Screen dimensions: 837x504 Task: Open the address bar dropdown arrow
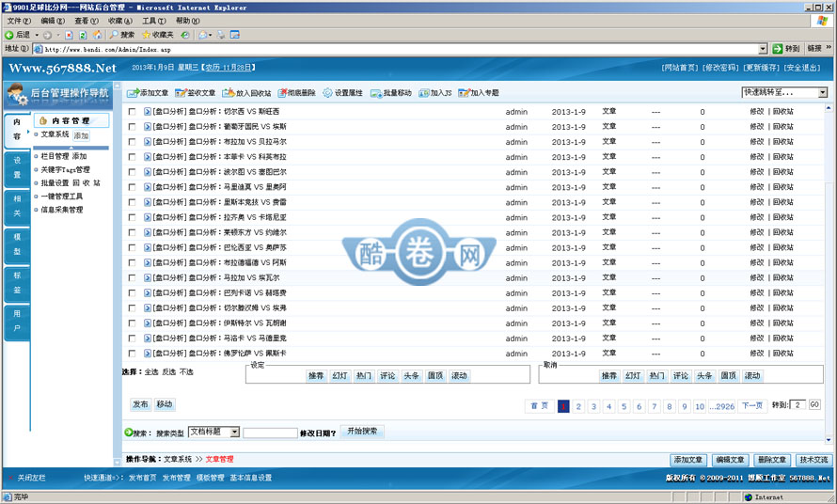tap(763, 49)
